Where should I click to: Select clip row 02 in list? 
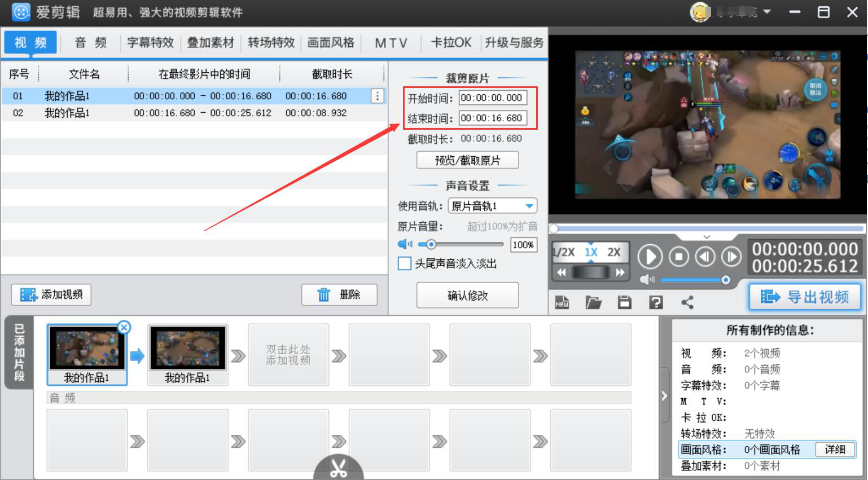[x=194, y=113]
